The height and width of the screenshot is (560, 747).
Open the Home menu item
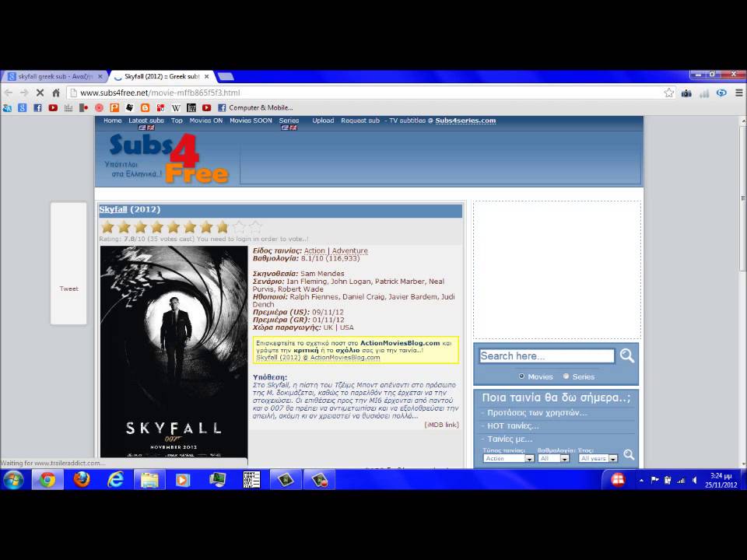pos(112,121)
